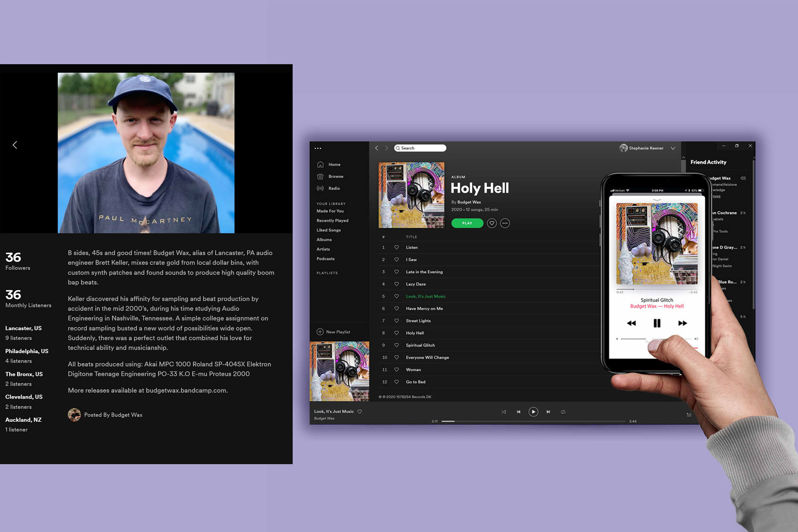The height and width of the screenshot is (532, 798).
Task: Like the now playing song in player bar
Action: click(360, 411)
